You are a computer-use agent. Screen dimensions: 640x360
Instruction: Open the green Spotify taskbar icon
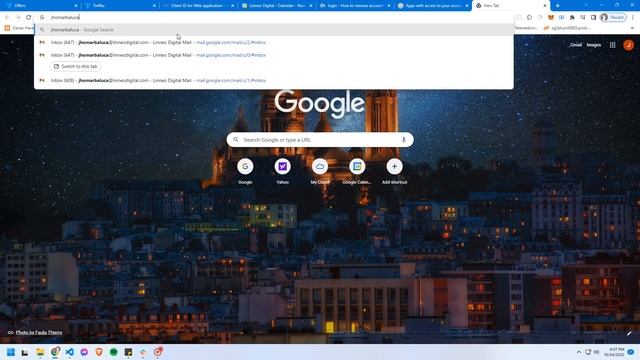click(x=113, y=352)
